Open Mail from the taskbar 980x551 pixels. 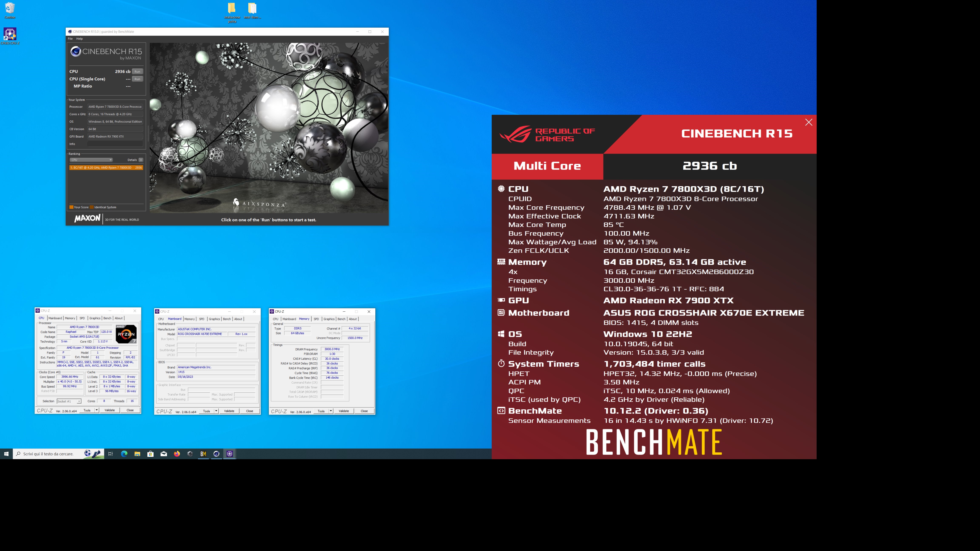pyautogui.click(x=164, y=454)
